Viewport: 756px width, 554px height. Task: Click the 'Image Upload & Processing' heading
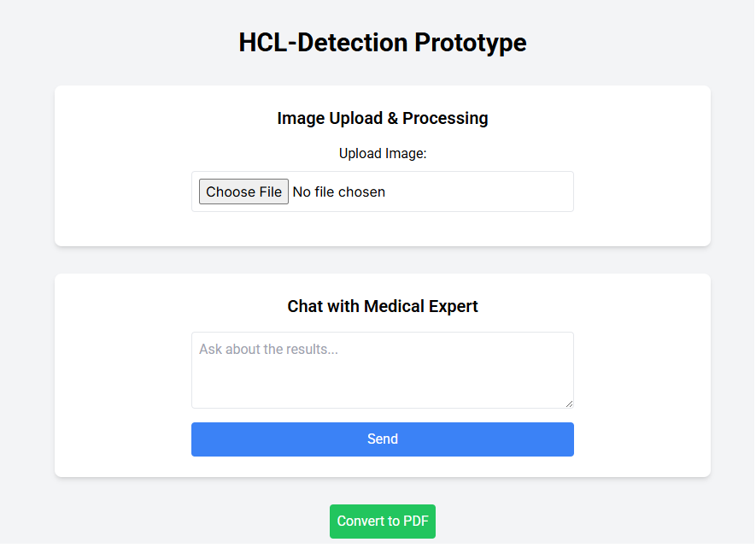(x=382, y=118)
